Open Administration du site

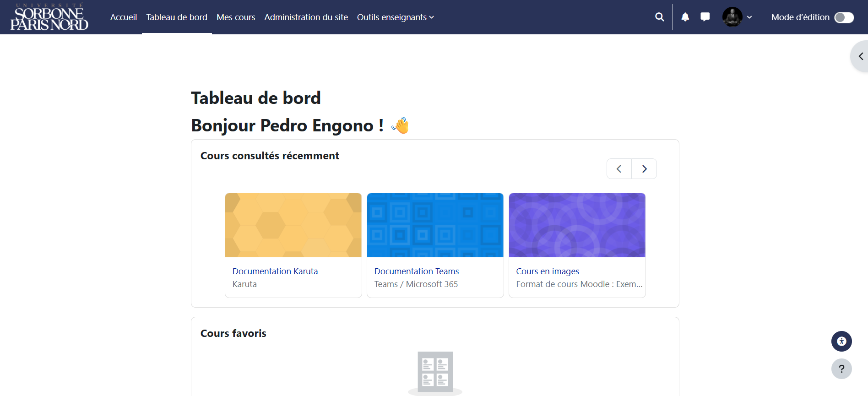point(306,17)
